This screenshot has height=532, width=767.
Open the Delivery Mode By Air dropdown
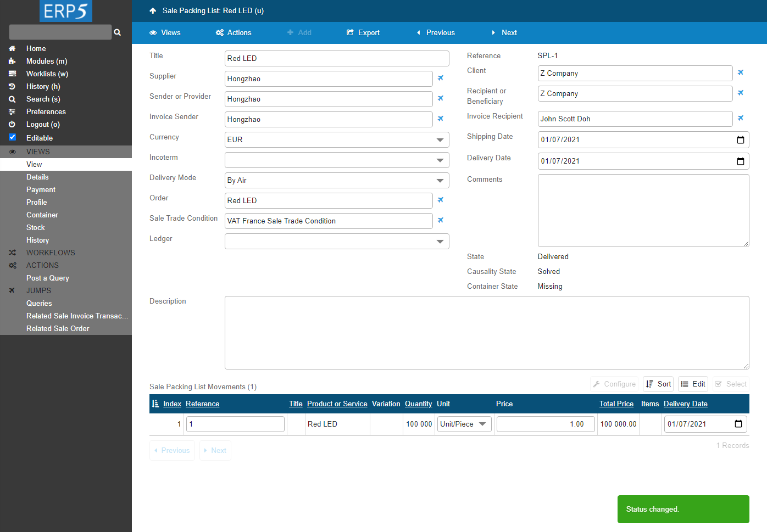tap(337, 180)
